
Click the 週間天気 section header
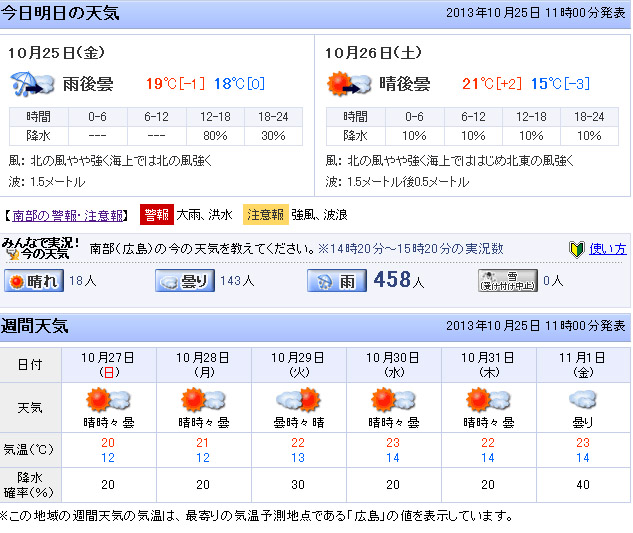(x=36, y=326)
